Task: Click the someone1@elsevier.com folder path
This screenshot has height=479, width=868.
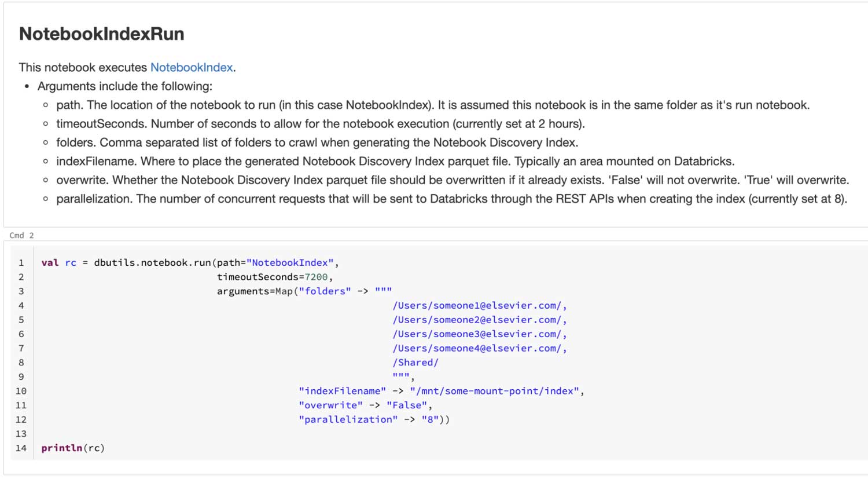Action: 479,306
